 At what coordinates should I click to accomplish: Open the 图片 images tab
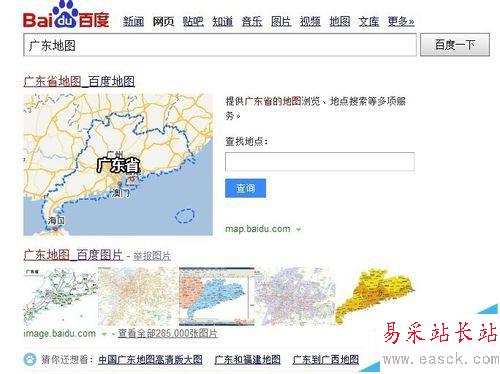pos(281,22)
